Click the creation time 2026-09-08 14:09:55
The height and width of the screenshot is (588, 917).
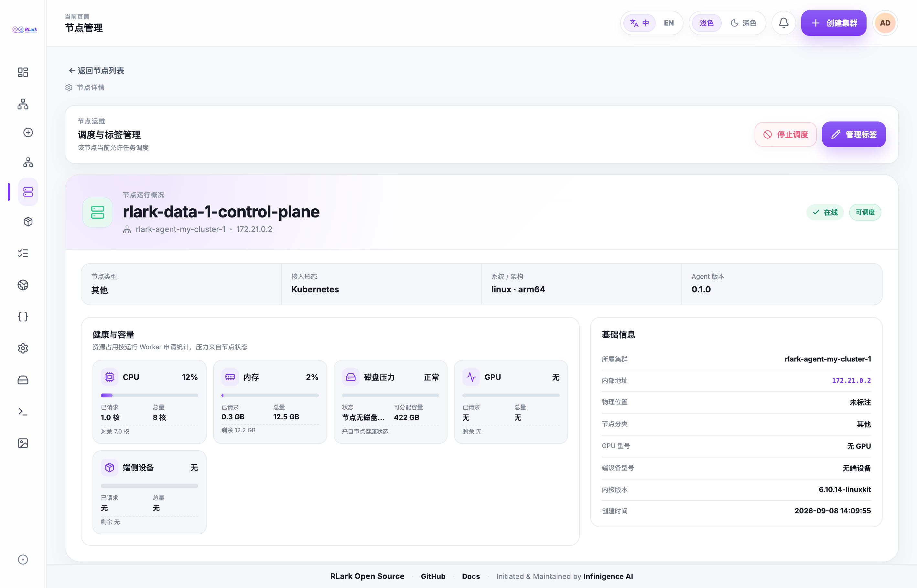[833, 511]
